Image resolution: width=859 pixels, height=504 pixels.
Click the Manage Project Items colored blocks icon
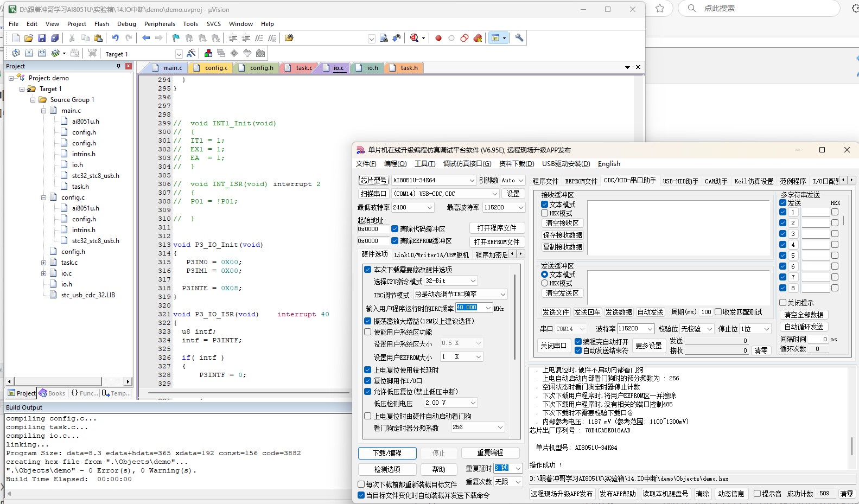[x=208, y=53]
